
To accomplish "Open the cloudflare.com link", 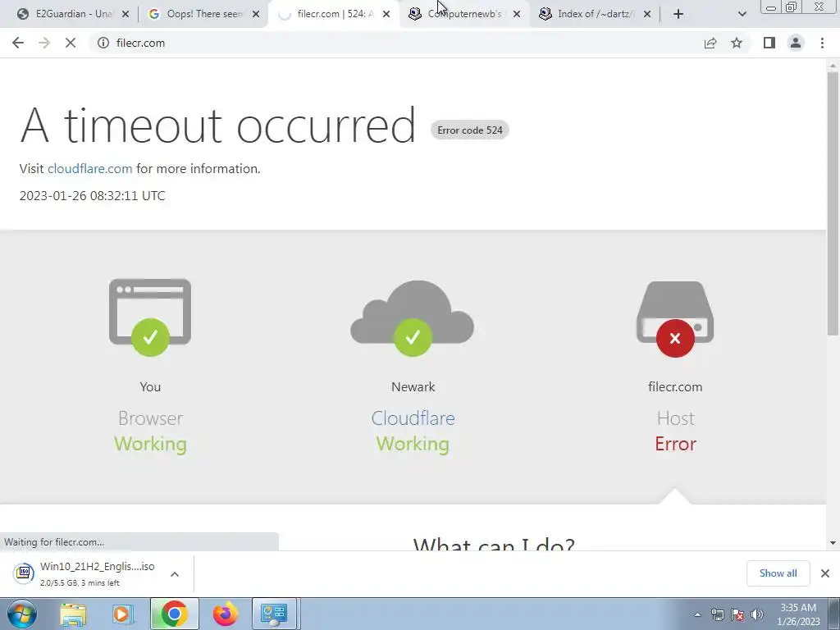I will pyautogui.click(x=90, y=168).
